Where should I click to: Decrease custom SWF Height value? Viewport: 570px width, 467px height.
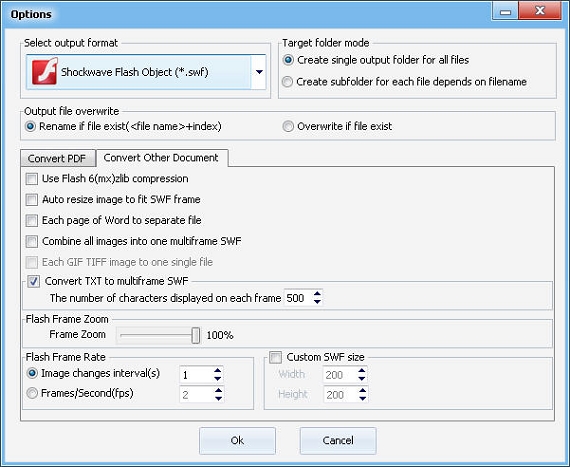(362, 399)
